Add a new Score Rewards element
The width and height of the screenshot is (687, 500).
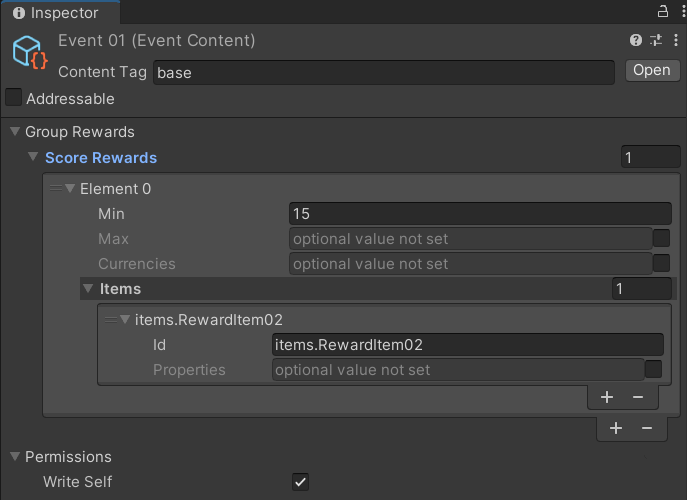[x=616, y=428]
